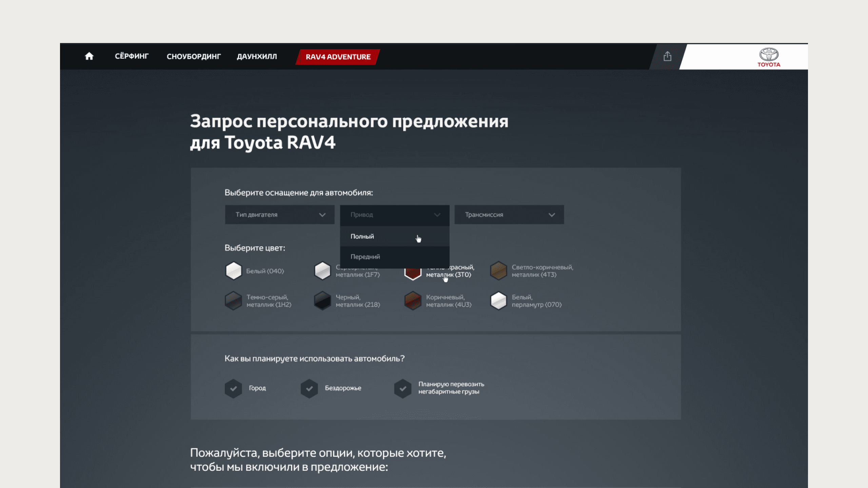This screenshot has height=488, width=868.
Task: Pick the silver metallic (1F7) swatch
Action: point(322,271)
